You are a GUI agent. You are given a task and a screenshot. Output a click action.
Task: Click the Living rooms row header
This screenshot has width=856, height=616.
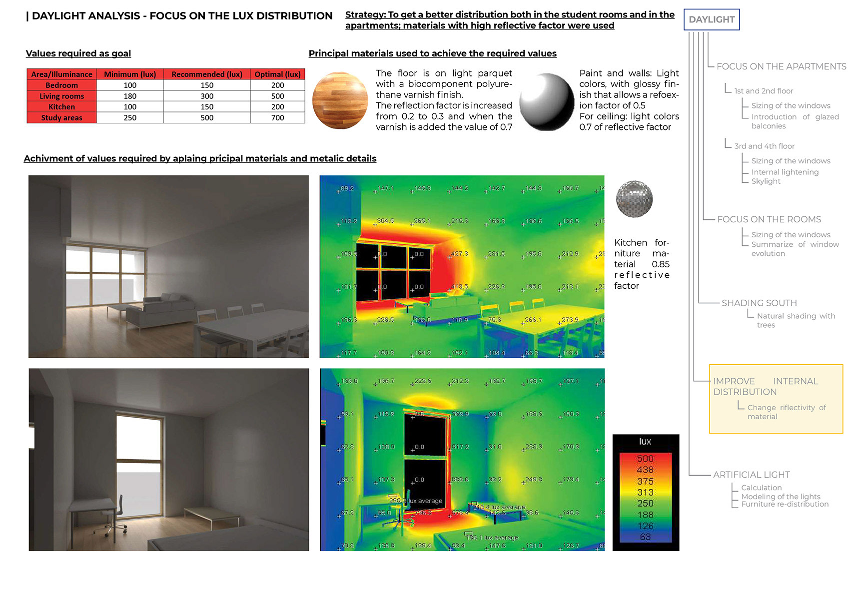(61, 96)
